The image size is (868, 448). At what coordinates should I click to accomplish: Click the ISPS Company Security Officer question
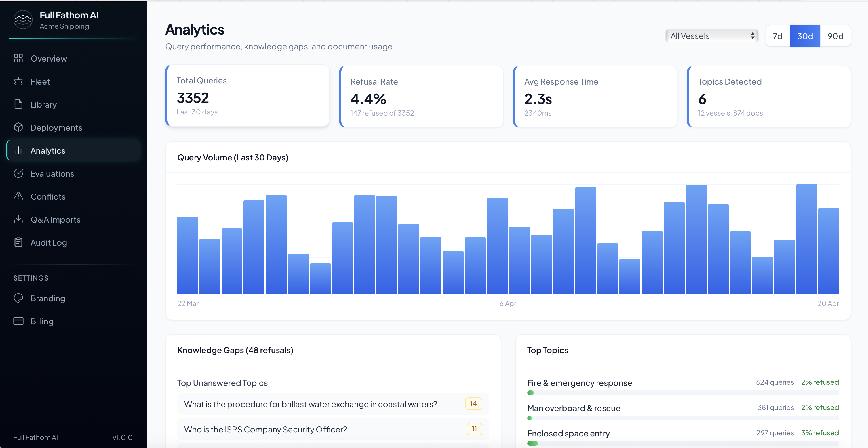pos(333,429)
